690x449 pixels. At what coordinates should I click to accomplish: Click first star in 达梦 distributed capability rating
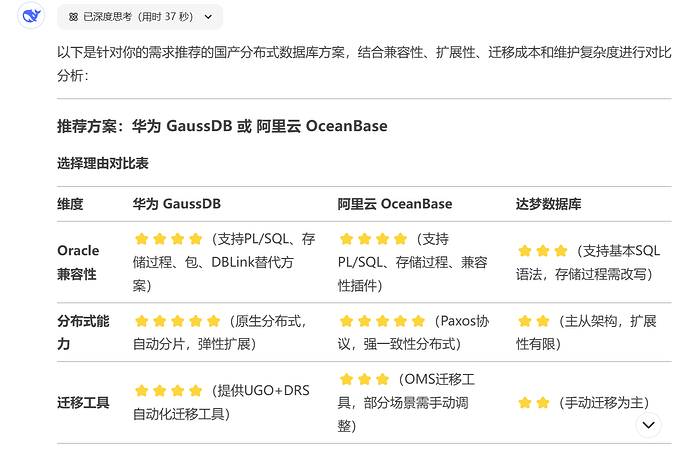(525, 321)
